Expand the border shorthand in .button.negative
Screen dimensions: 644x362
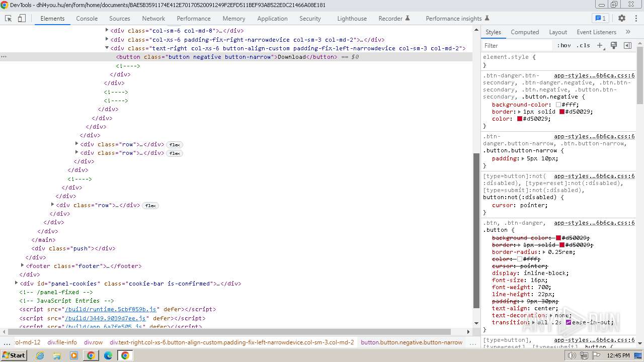(519, 112)
